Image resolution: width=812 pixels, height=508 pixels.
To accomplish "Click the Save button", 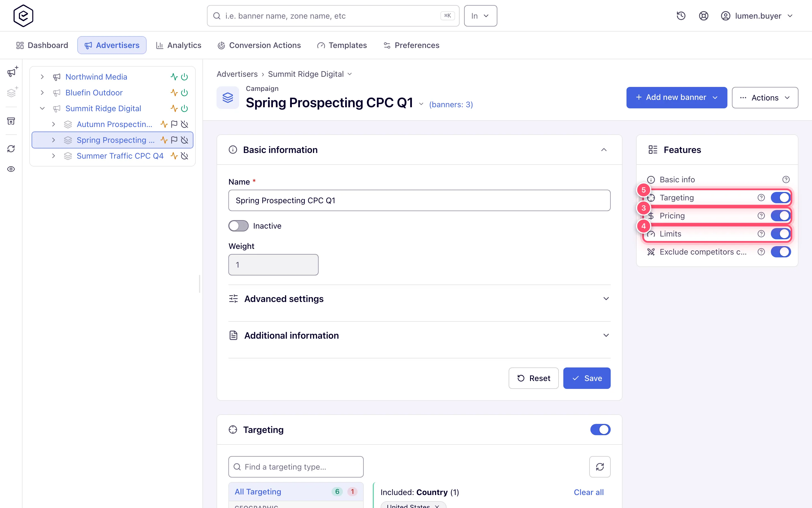I will click(x=586, y=378).
